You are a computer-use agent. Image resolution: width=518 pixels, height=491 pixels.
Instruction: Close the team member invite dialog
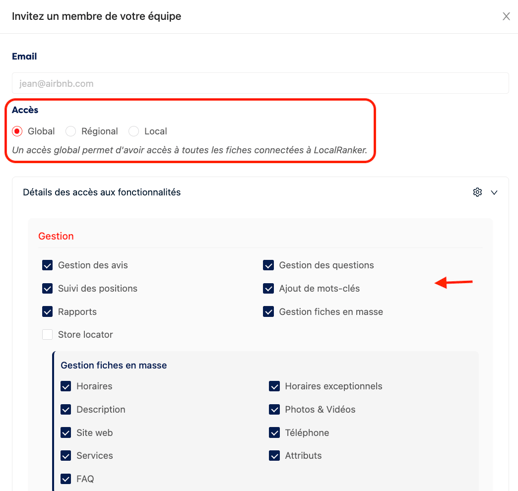click(x=506, y=16)
